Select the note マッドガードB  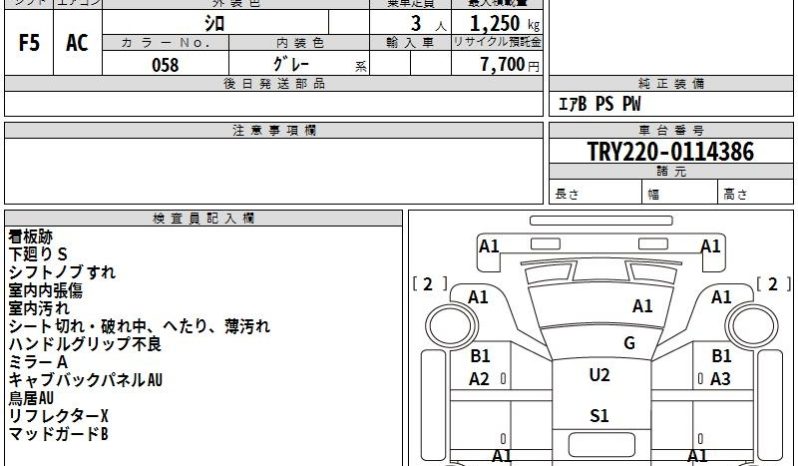(59, 434)
